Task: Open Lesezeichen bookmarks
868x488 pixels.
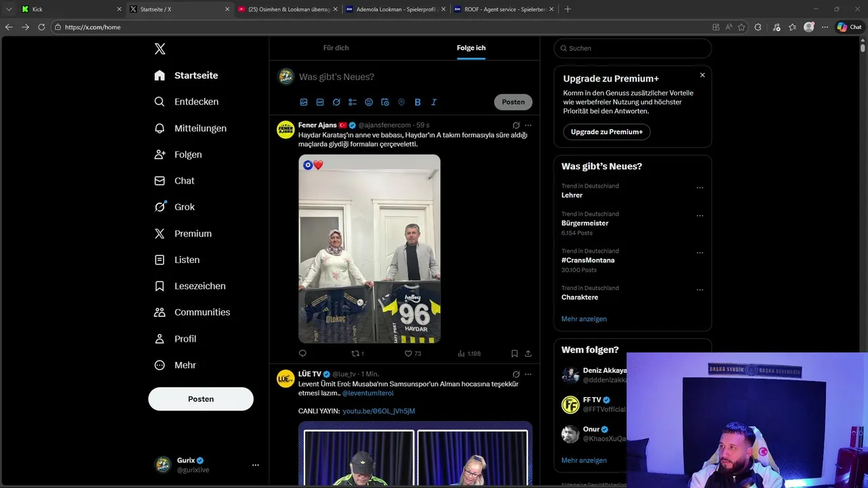Action: pyautogui.click(x=191, y=286)
